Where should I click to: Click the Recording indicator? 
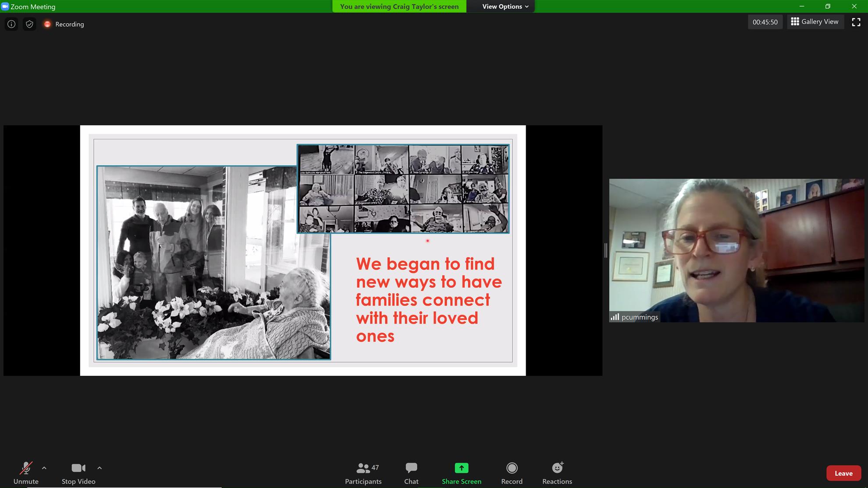pyautogui.click(x=64, y=24)
